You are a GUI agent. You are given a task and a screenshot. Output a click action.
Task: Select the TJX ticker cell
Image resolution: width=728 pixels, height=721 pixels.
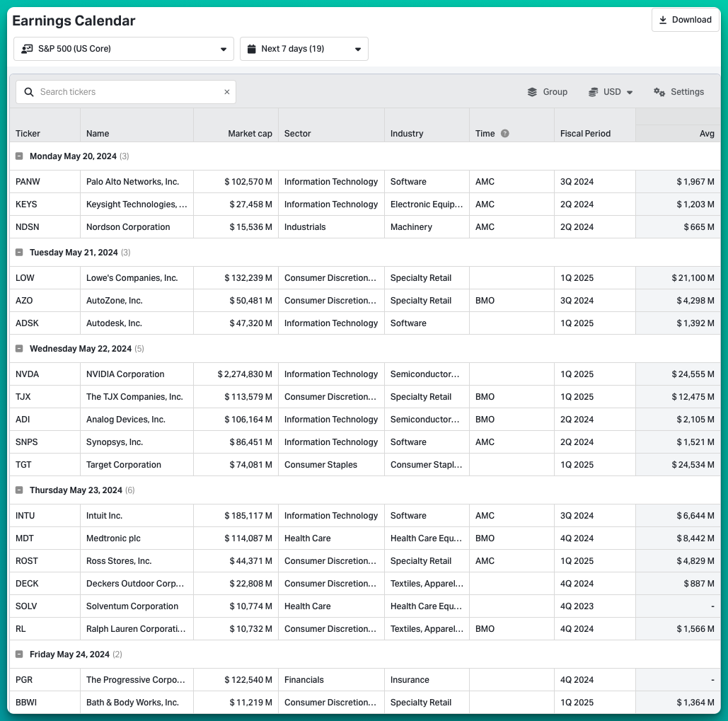[x=45, y=396]
